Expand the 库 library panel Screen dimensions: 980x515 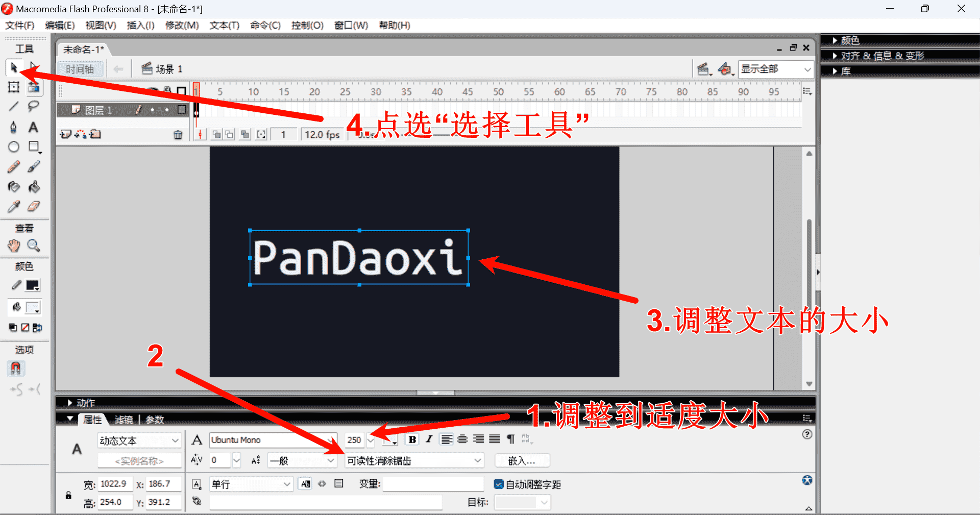tap(846, 71)
